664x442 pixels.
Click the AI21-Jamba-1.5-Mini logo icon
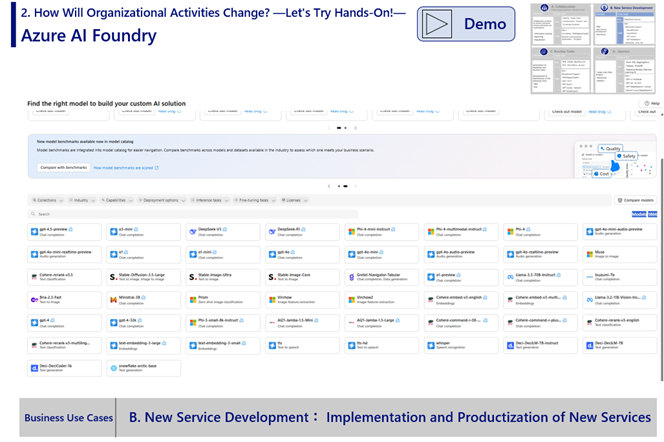pos(272,323)
